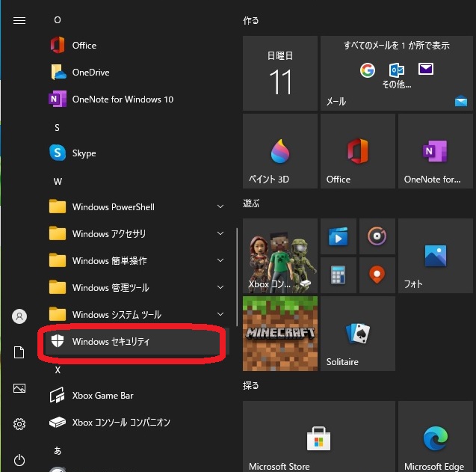The image size is (476, 472).
Task: Click the letter O group header
Action: [x=58, y=20]
